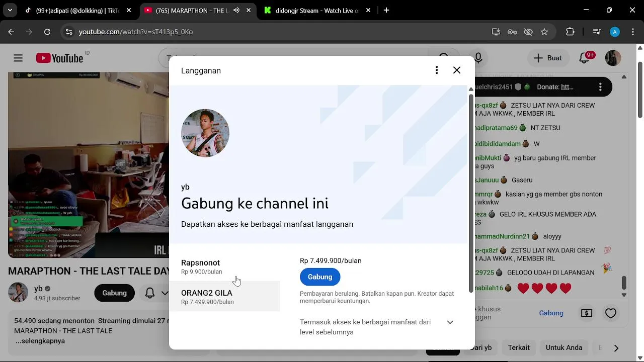Click the 'NT ZETSU' chat message
This screenshot has width=644, height=362.
[x=545, y=128]
